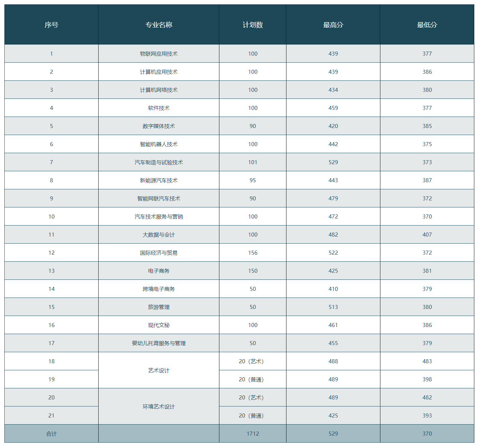479x448 pixels.
Task: Click the merged 艺术设计 cell
Action: coord(159,370)
